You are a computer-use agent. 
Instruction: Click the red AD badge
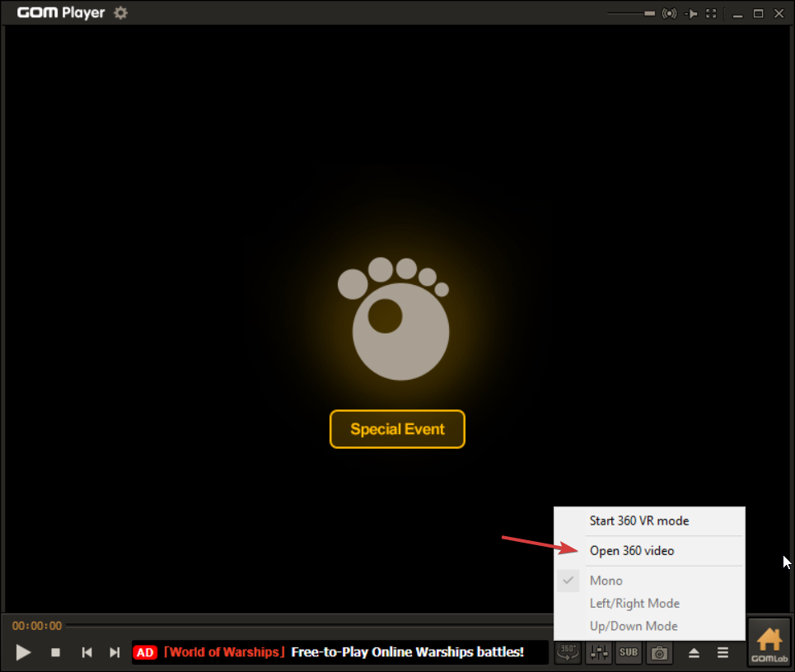click(145, 653)
